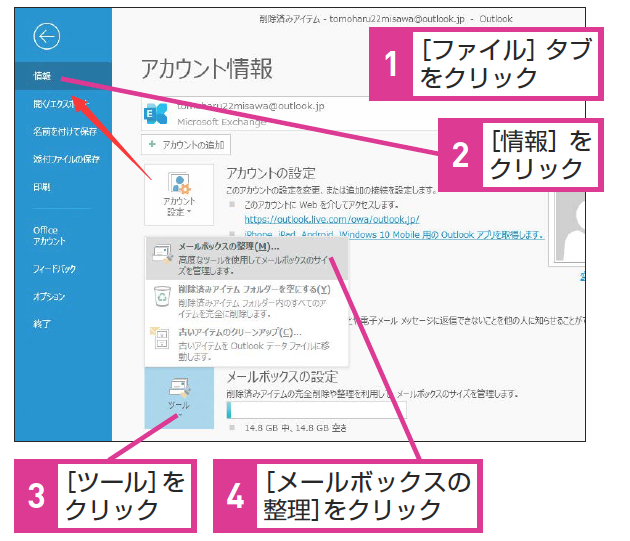Click the mailbox cleanup icon in menu
This screenshot has width=630, height=541.
pyautogui.click(x=162, y=254)
